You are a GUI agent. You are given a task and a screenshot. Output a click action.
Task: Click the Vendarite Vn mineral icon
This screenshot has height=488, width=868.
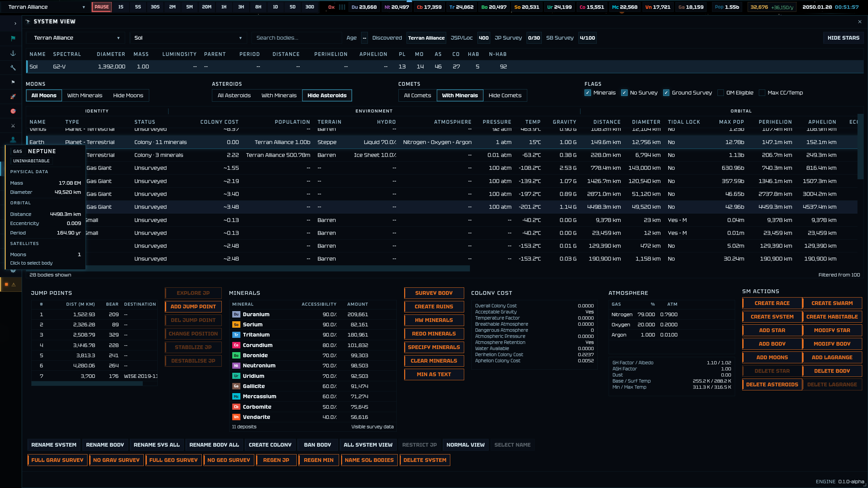[x=236, y=417]
